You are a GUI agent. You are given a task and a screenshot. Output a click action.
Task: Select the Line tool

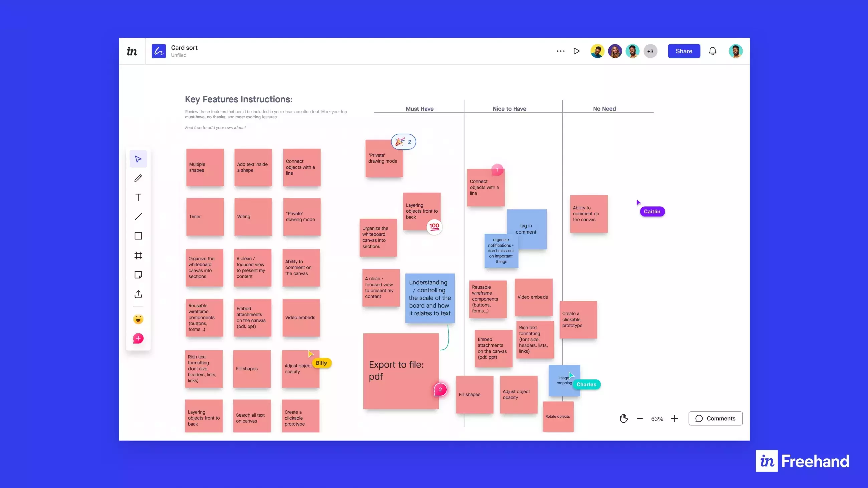click(138, 217)
